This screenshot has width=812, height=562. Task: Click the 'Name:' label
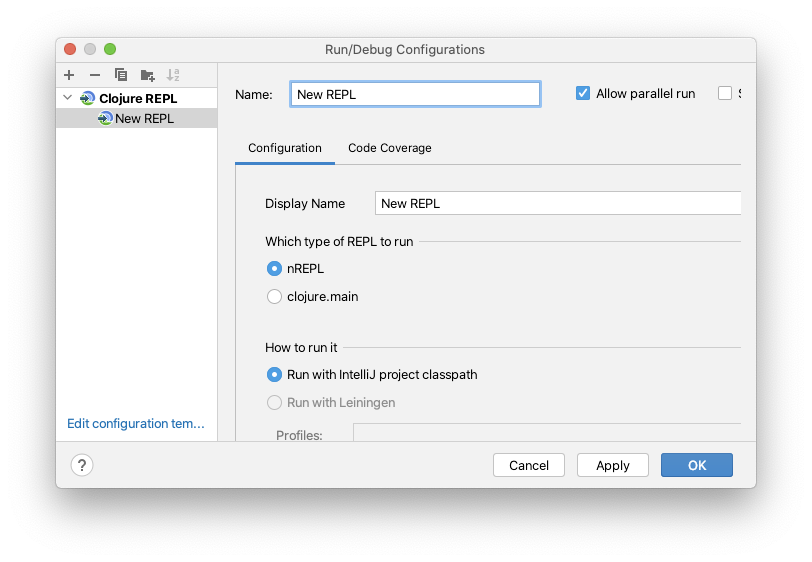pyautogui.click(x=254, y=94)
